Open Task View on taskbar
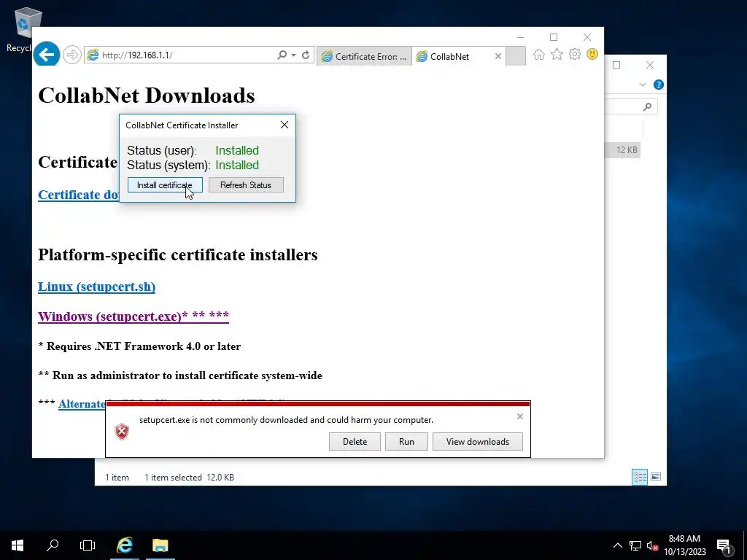 (88, 545)
